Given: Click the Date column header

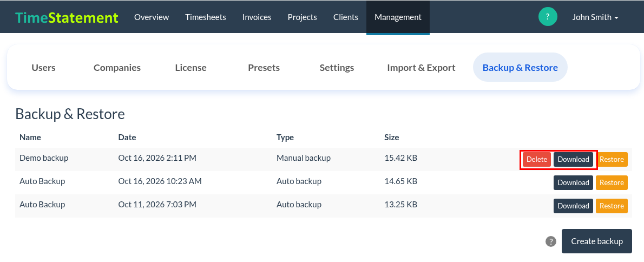Looking at the screenshot, I should point(127,137).
